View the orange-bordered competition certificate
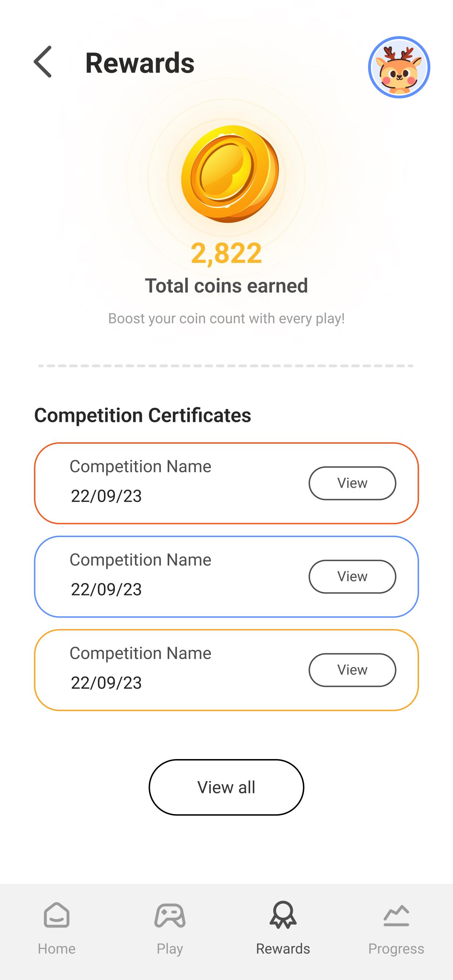Screen dimensions: 453x980 pyautogui.click(x=352, y=483)
